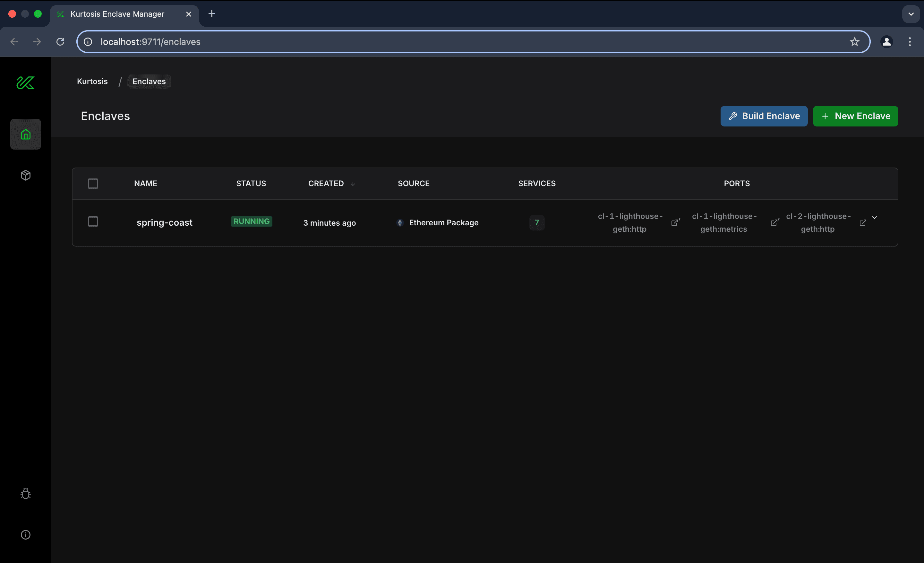Click the bug report icon in sidebar
Image resolution: width=924 pixels, height=563 pixels.
pos(25,493)
